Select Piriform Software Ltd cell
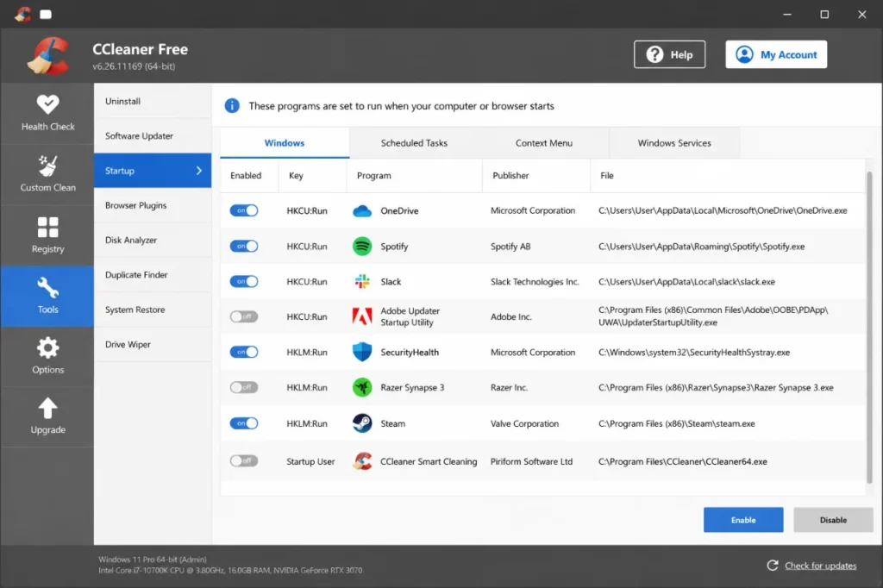Screen dimensions: 883x588 (x=531, y=461)
